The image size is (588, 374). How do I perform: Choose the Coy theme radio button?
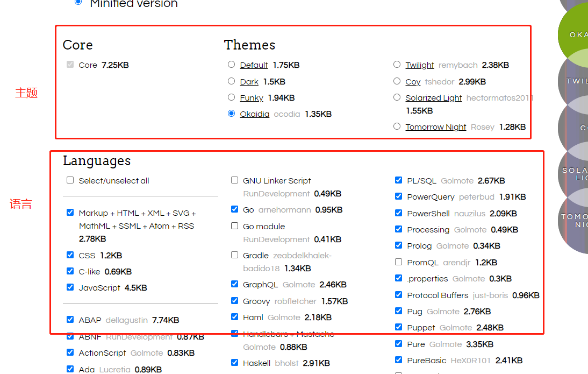point(397,81)
